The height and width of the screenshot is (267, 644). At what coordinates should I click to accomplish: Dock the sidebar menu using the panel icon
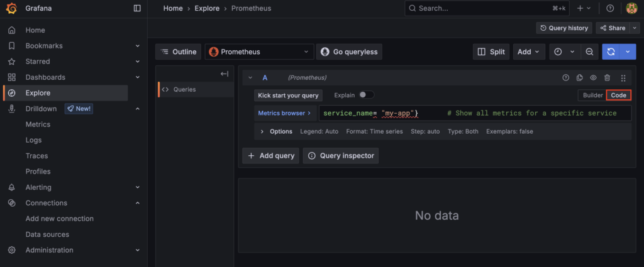click(x=137, y=8)
